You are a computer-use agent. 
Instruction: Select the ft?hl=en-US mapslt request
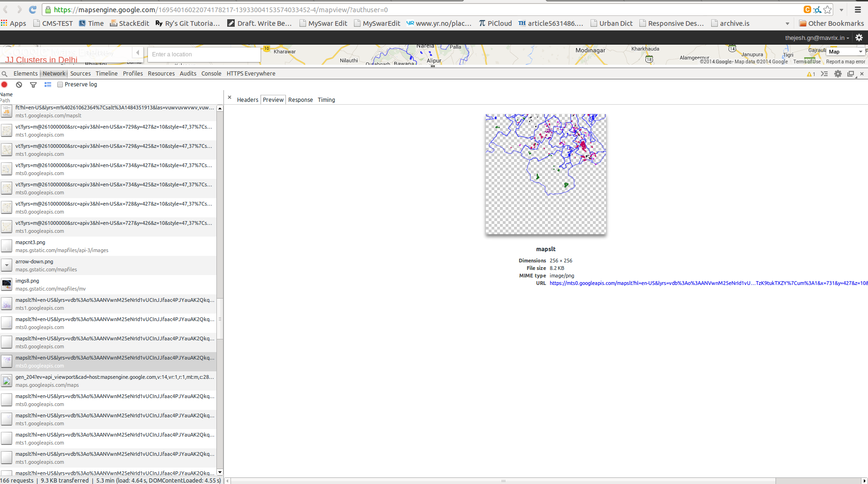108,112
